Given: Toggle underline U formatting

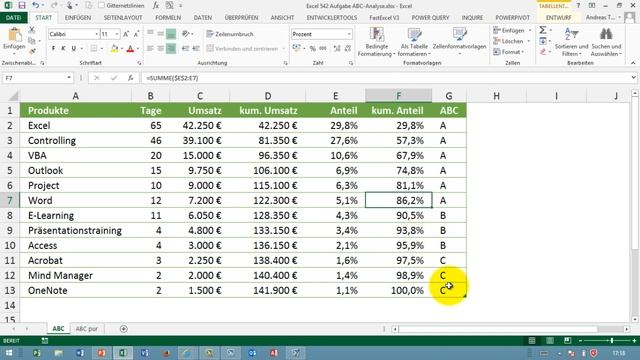Looking at the screenshot, I should [x=73, y=49].
